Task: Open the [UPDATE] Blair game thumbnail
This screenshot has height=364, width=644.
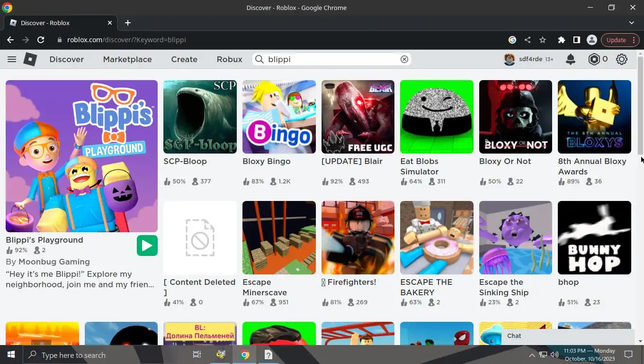Action: [358, 117]
